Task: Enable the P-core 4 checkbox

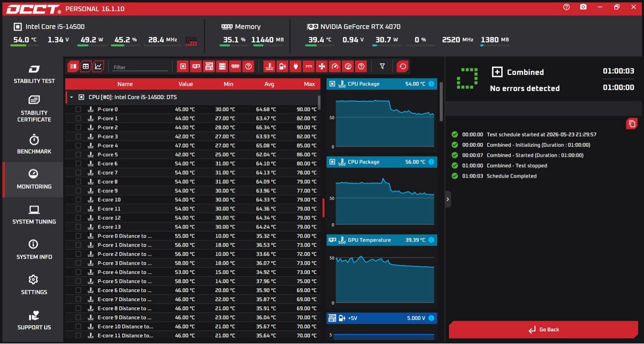Action: 78,145
